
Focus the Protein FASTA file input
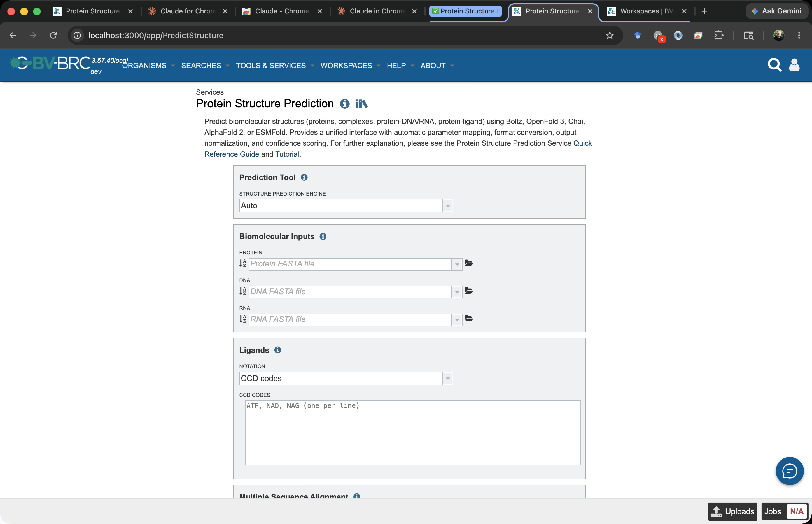[x=350, y=264]
